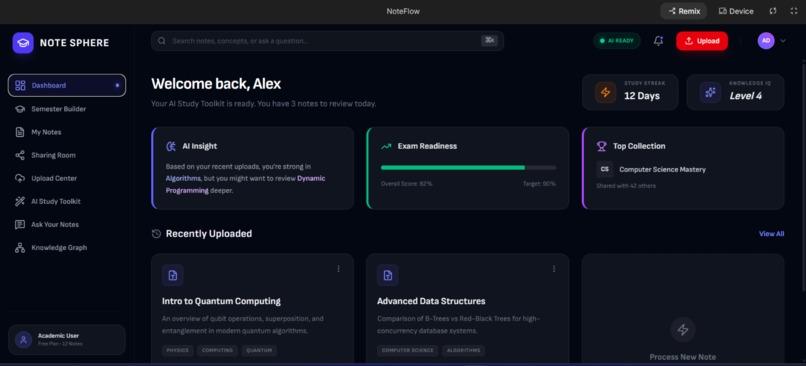Screen dimensions: 806x366
Task: Click the My Notes document icon
Action: pos(20,132)
